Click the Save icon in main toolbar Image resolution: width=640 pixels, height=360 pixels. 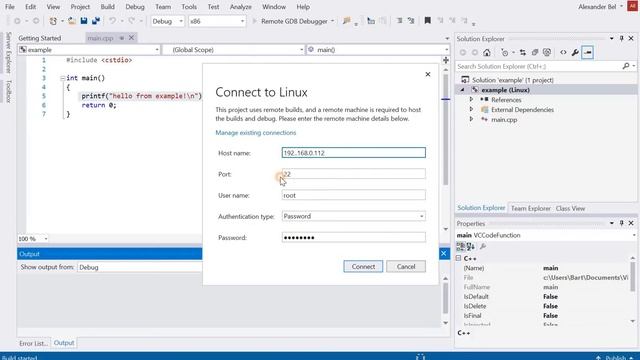[x=84, y=21]
